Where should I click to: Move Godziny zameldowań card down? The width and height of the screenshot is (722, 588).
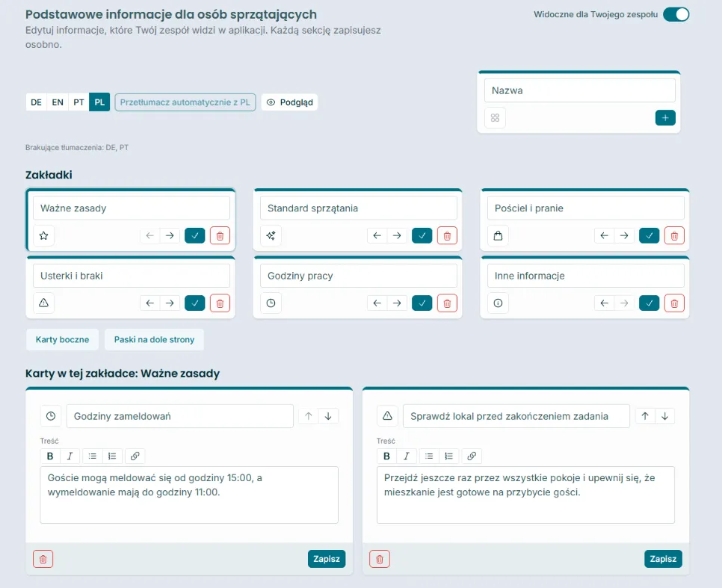328,416
